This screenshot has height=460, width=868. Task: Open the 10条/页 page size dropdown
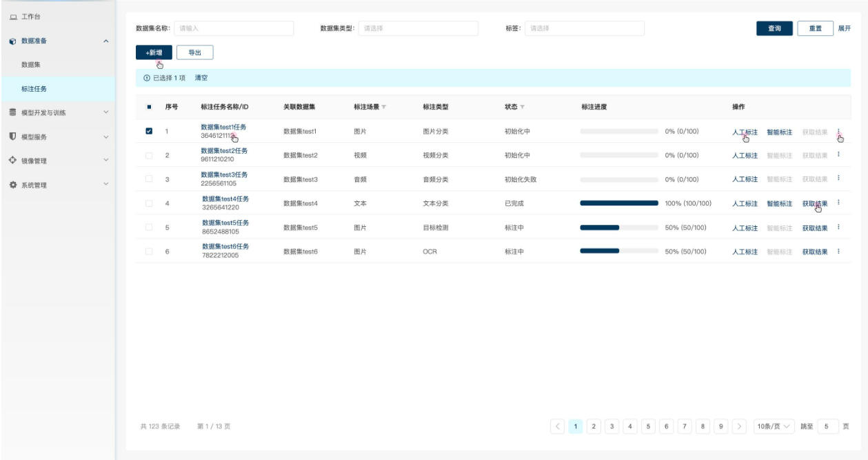point(774,426)
